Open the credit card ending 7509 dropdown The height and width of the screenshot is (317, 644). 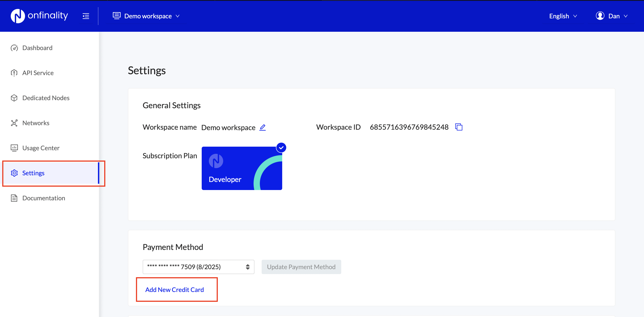click(x=198, y=267)
